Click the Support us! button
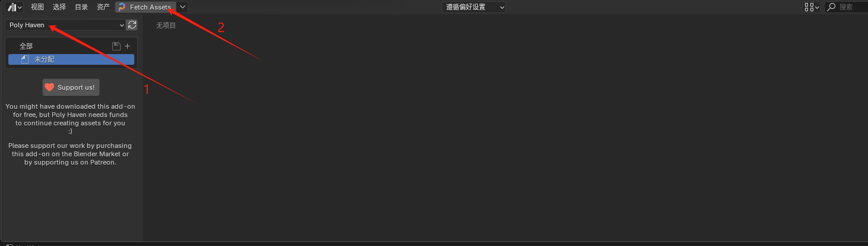Image resolution: width=868 pixels, height=246 pixels. (x=71, y=87)
